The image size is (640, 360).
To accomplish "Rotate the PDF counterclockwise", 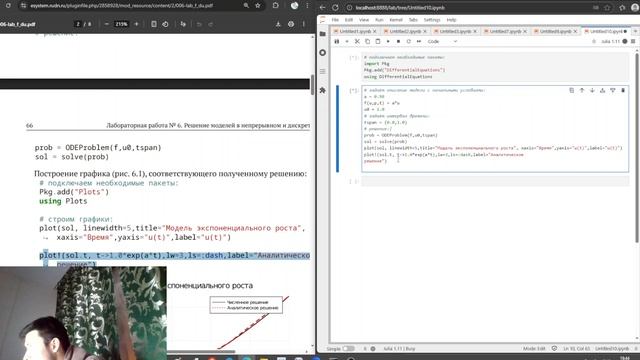I will coord(165,24).
